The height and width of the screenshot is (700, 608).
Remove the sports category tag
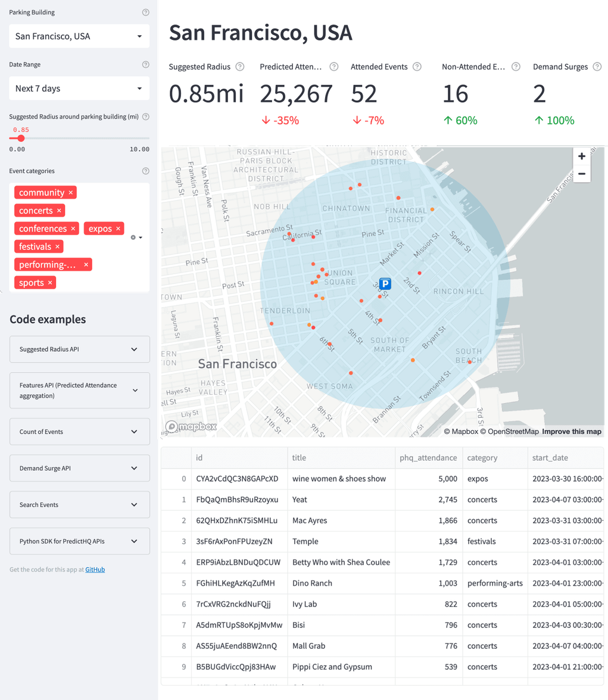pos(50,283)
